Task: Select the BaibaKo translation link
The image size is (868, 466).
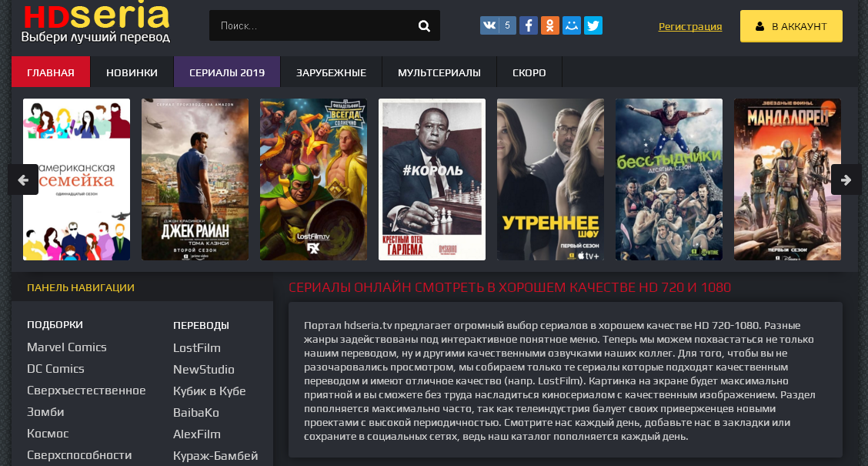Action: pos(195,413)
